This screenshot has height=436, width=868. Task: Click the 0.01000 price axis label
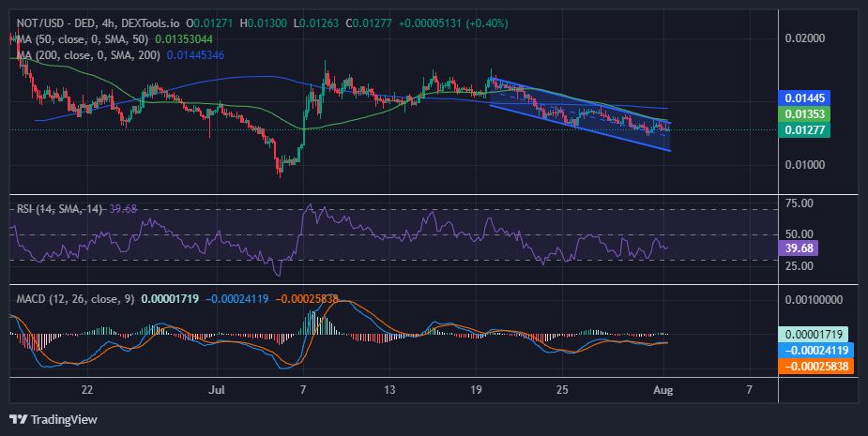click(805, 165)
